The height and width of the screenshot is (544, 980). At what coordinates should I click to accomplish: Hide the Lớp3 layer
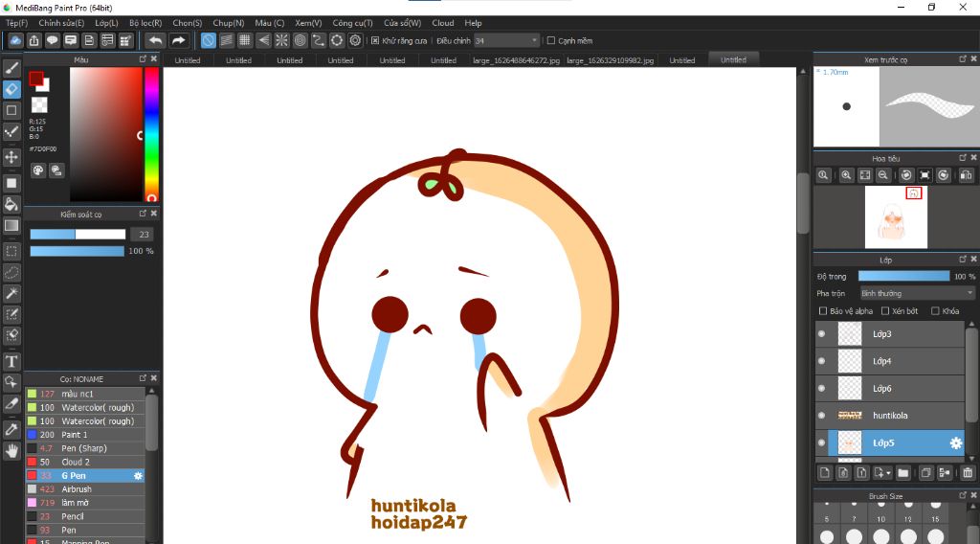(822, 334)
